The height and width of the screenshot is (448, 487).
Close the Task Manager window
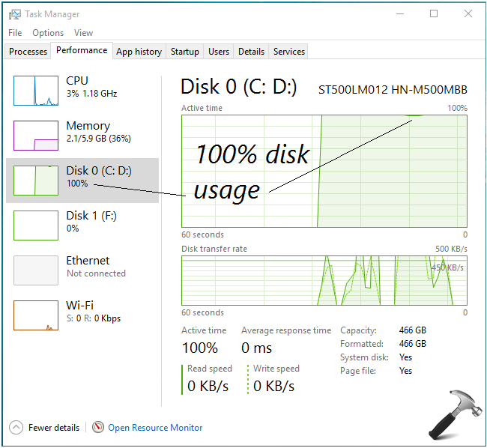tap(468, 13)
